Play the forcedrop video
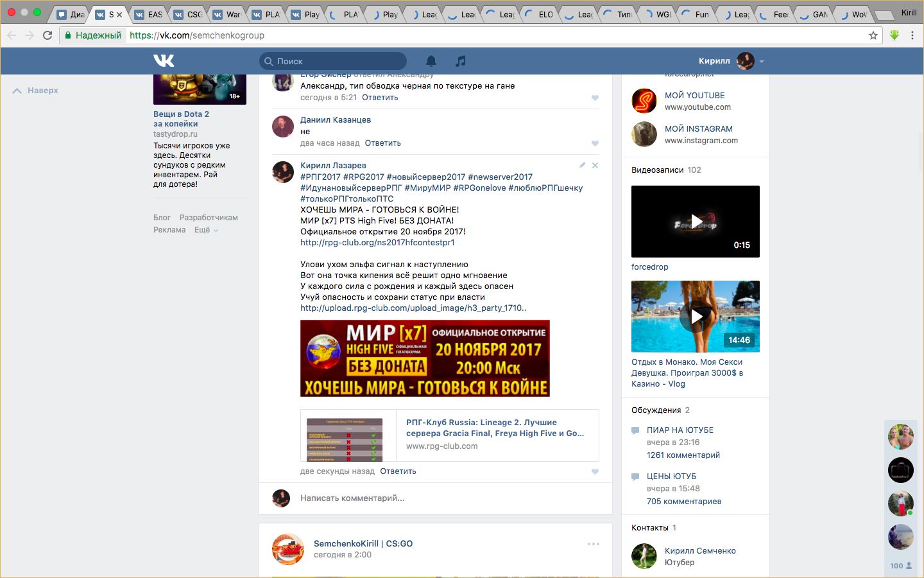This screenshot has width=924, height=578. click(696, 222)
